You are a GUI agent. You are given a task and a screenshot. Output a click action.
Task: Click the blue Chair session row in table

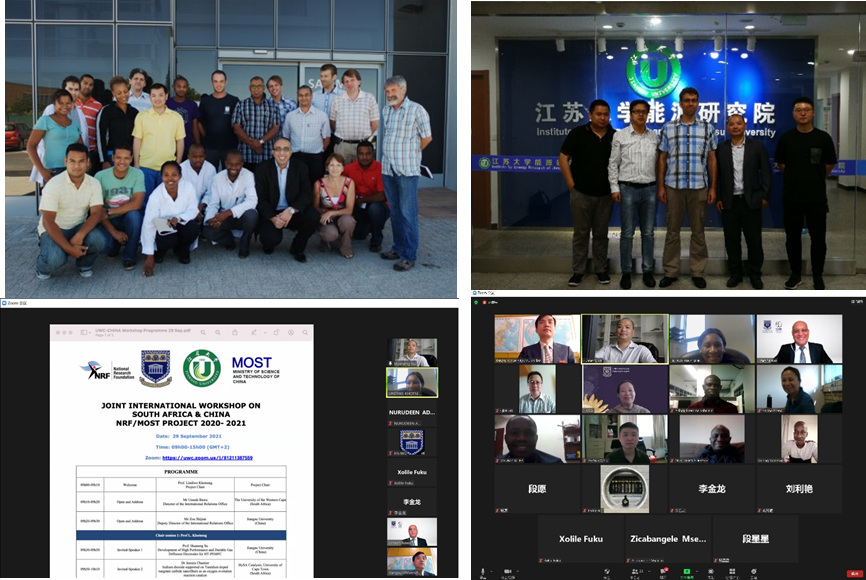[181, 535]
